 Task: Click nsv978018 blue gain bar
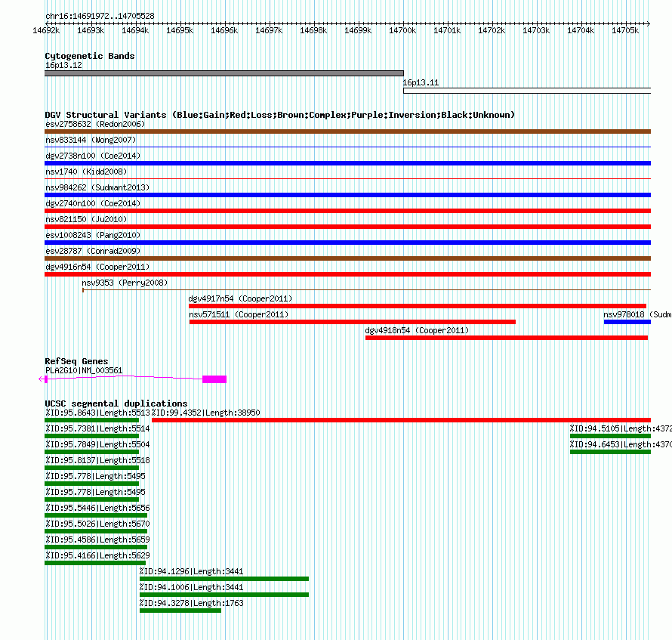(x=627, y=322)
